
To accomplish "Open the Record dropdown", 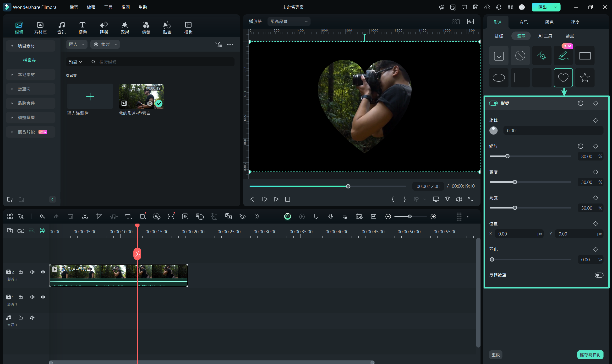I will 105,44.
